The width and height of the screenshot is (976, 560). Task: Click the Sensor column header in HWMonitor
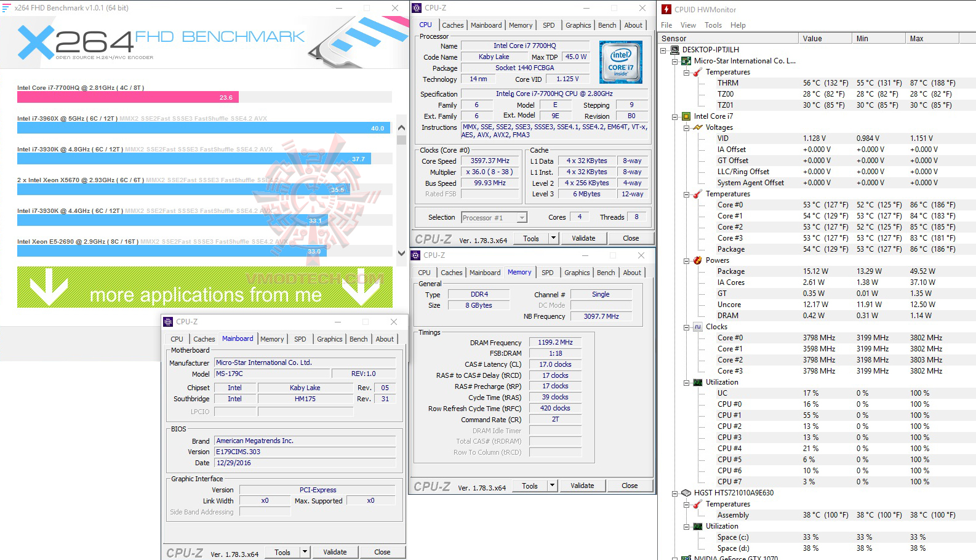pyautogui.click(x=728, y=38)
